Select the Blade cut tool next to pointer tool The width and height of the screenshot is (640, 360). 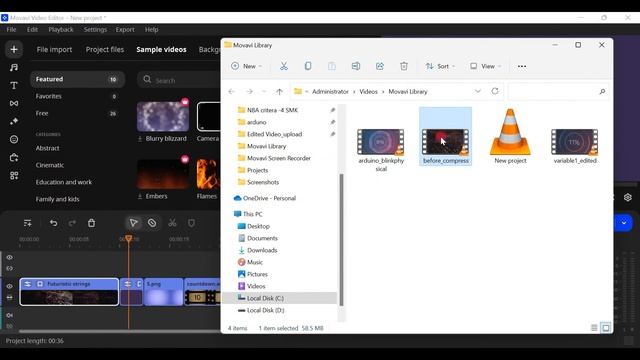pyautogui.click(x=152, y=223)
